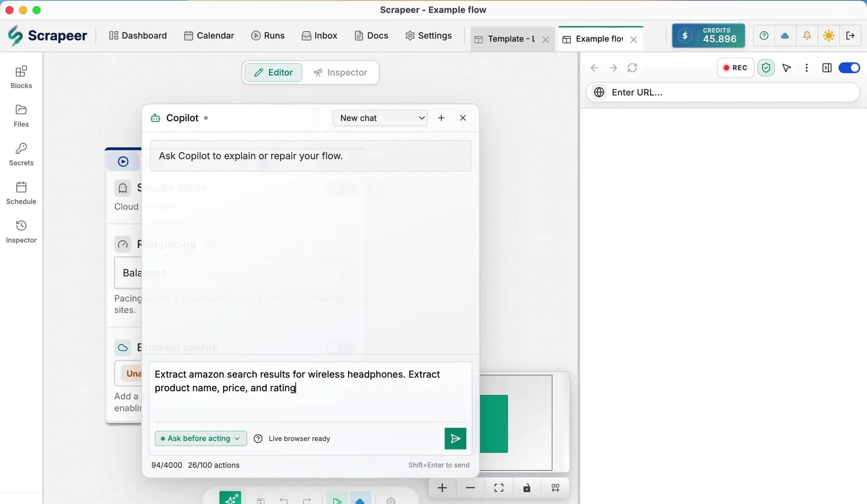The image size is (867, 504).
Task: Click the logout arrow icon
Action: 850,36
